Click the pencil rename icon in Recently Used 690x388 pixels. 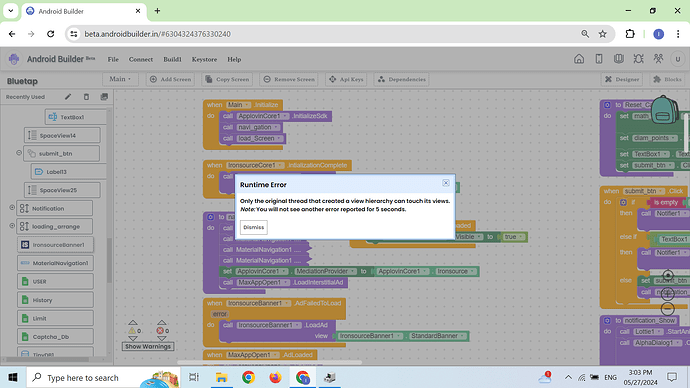point(68,97)
